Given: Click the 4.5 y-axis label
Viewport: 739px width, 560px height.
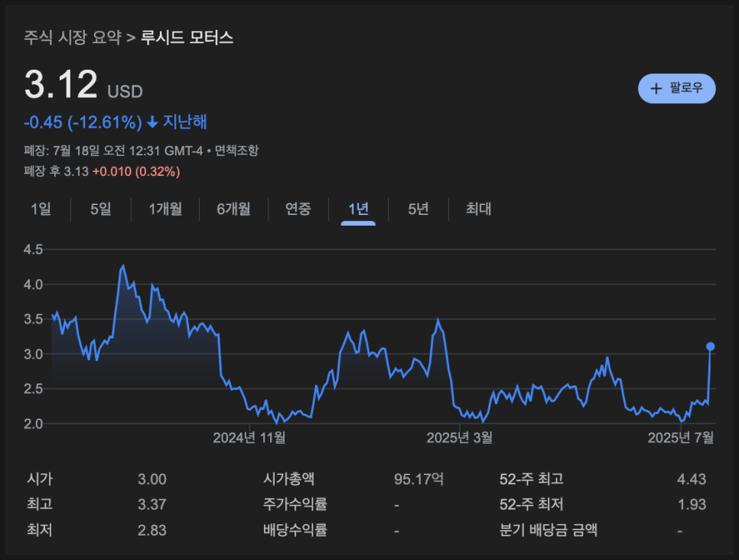Looking at the screenshot, I should tap(34, 249).
